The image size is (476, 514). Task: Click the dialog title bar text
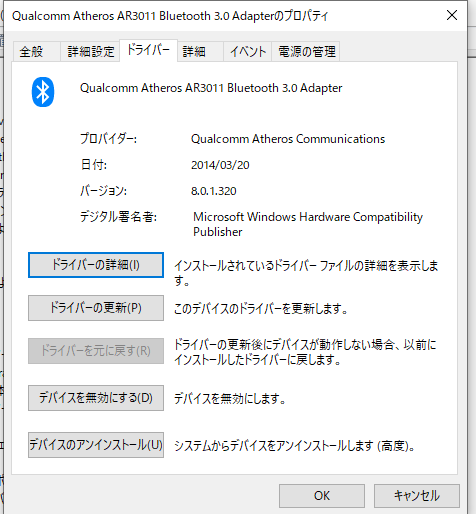click(x=170, y=16)
